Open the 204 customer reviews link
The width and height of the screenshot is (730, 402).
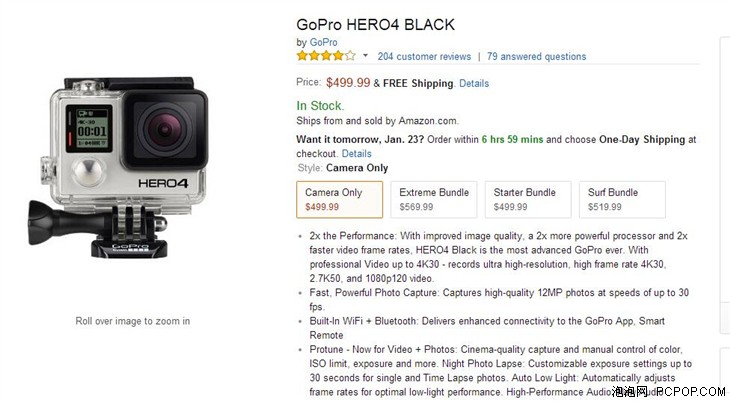pos(424,56)
